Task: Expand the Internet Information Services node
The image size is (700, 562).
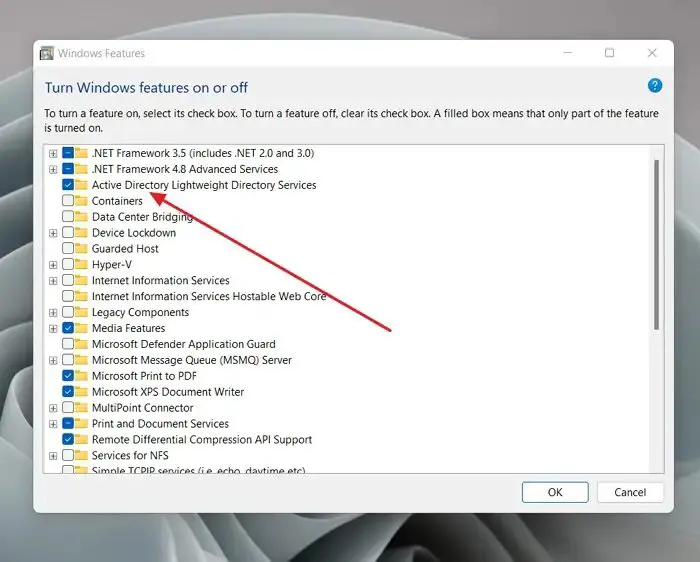Action: coord(53,281)
